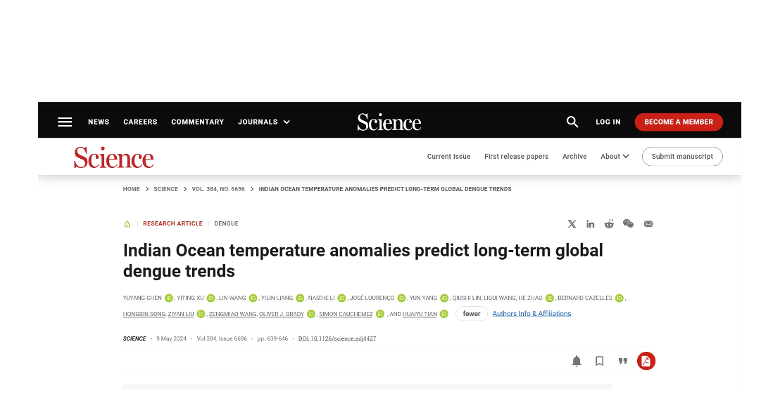Go to the Commentary menu item
Viewport: 757px width, 409px height.
[x=197, y=122]
